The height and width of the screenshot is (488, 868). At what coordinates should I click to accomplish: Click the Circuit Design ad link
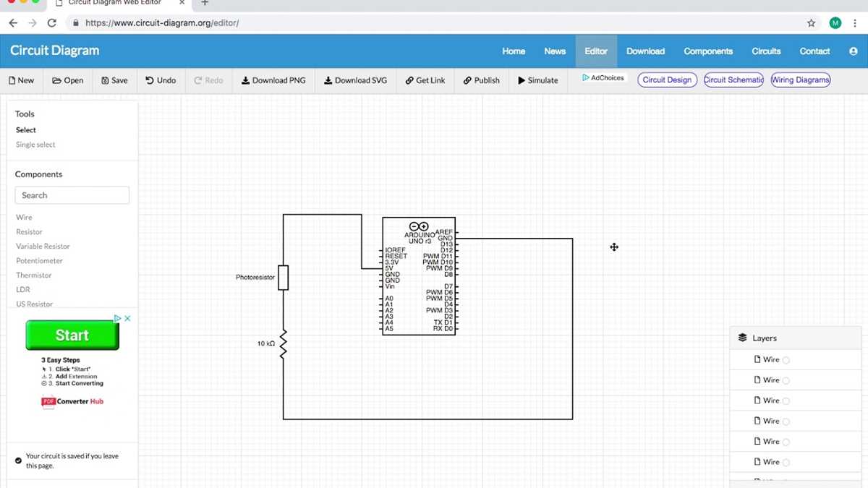[667, 80]
